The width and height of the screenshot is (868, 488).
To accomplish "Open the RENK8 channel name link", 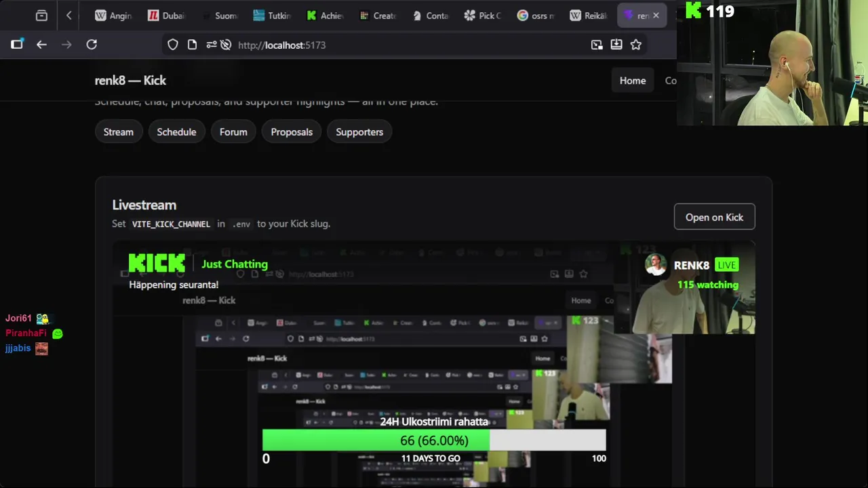I will tap(692, 266).
